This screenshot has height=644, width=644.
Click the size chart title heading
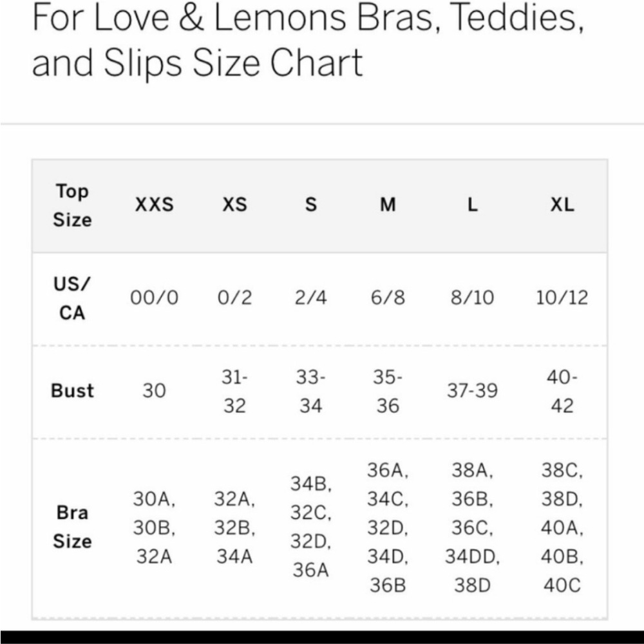(x=308, y=40)
